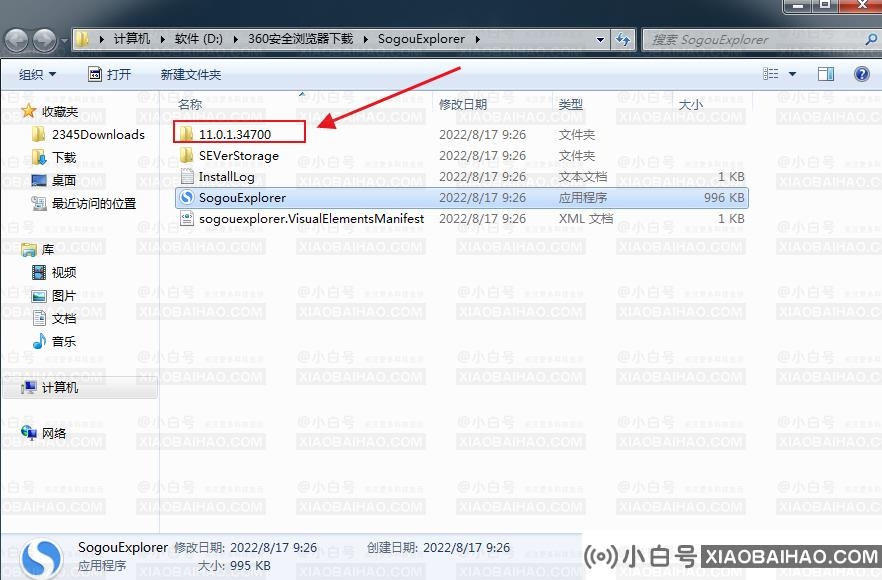
Task: Click the 图片 library icon
Action: click(x=39, y=296)
